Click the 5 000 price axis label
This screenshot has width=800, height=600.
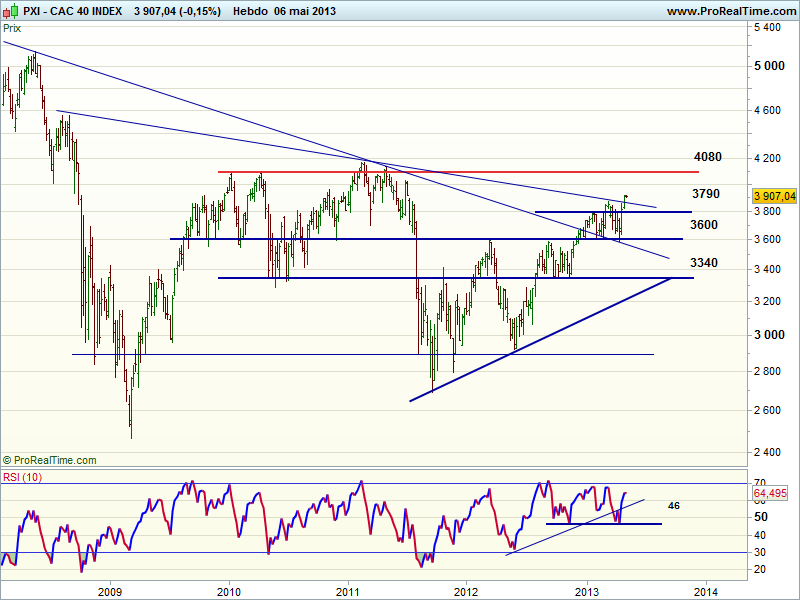(768, 66)
